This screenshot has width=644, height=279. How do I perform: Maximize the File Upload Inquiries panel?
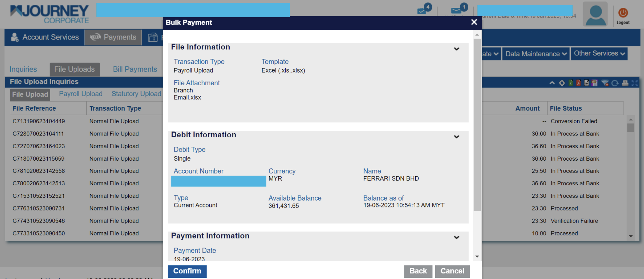[x=635, y=83]
